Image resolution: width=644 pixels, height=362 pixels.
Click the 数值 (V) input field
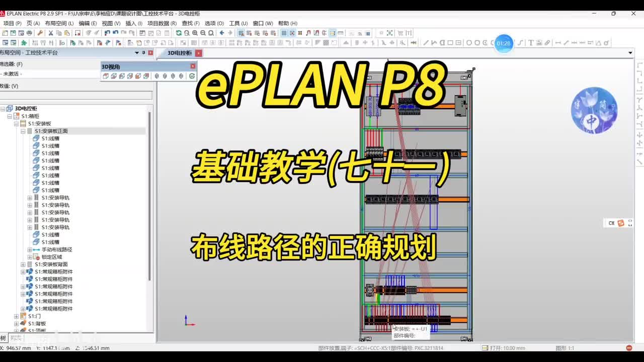pos(76,95)
